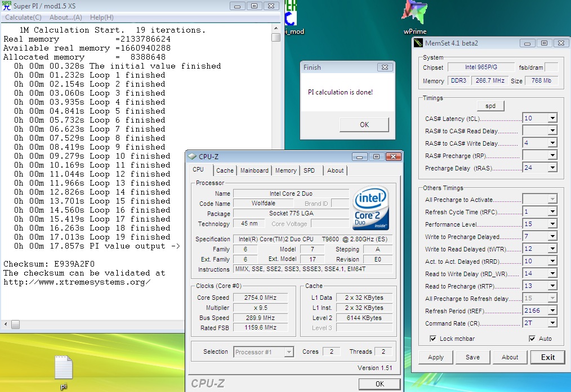Click the PI value output line
571x392 pixels.
[97, 246]
